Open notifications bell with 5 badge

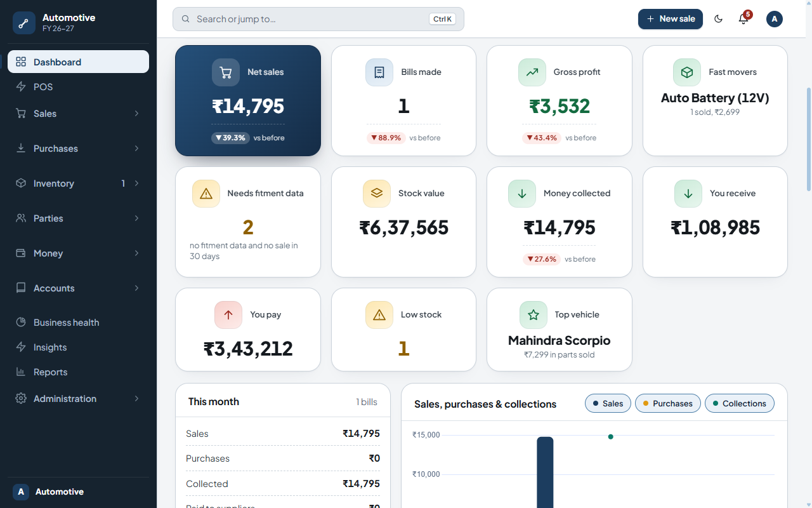tap(744, 18)
